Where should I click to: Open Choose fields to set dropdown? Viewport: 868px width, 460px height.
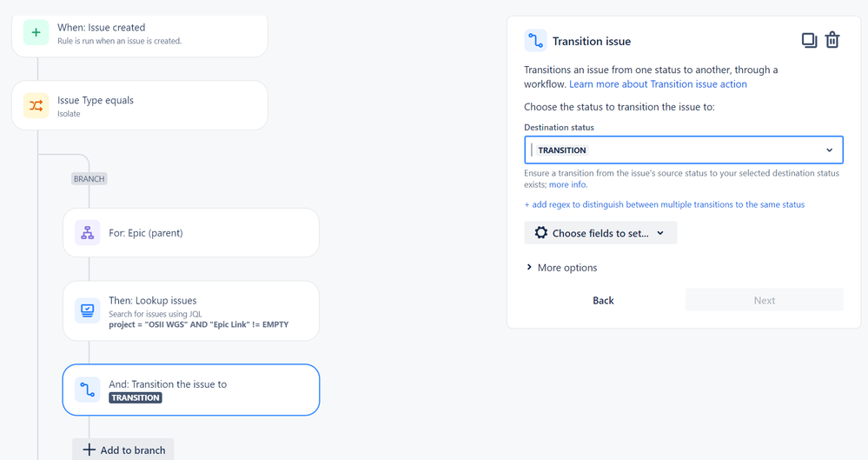(600, 233)
